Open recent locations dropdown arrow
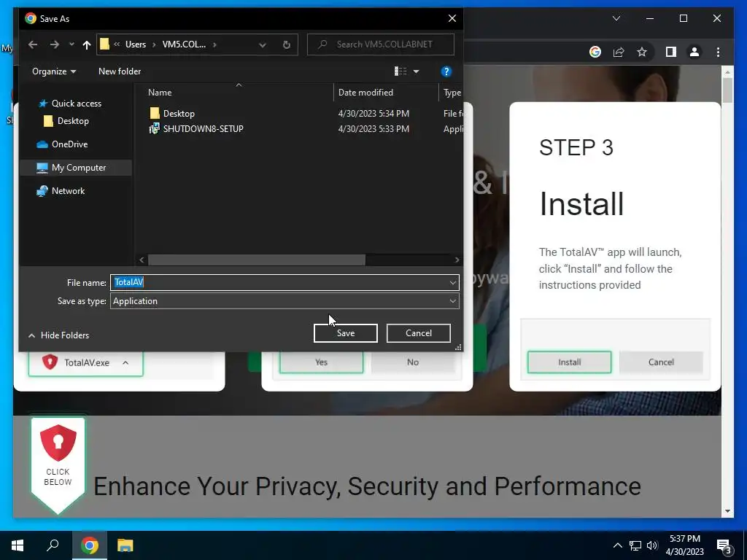 (x=71, y=44)
